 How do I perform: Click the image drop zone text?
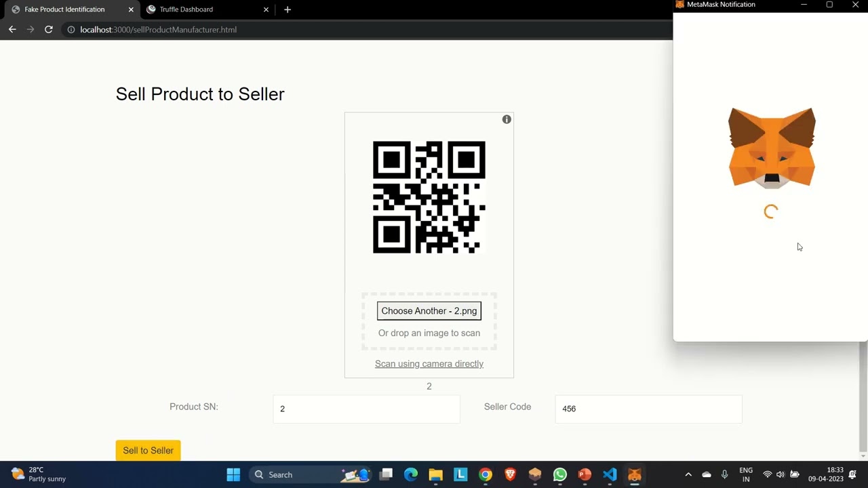429,333
